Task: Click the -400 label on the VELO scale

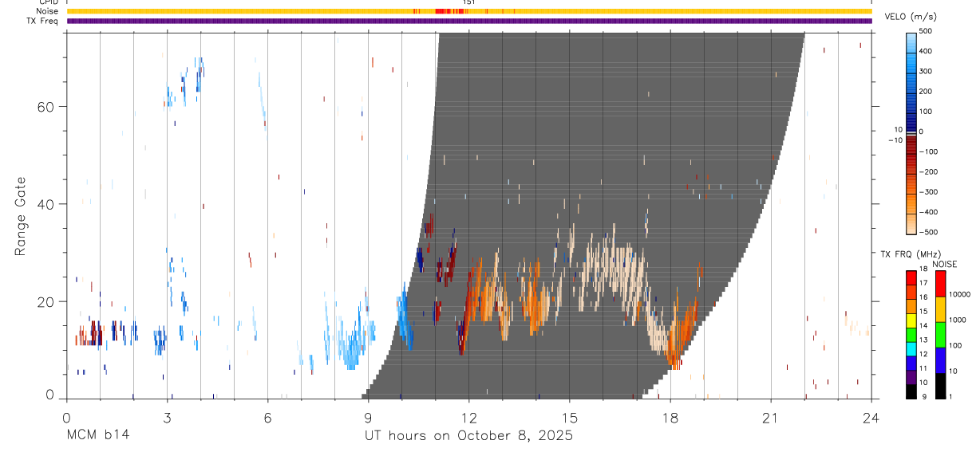Action: (x=930, y=212)
